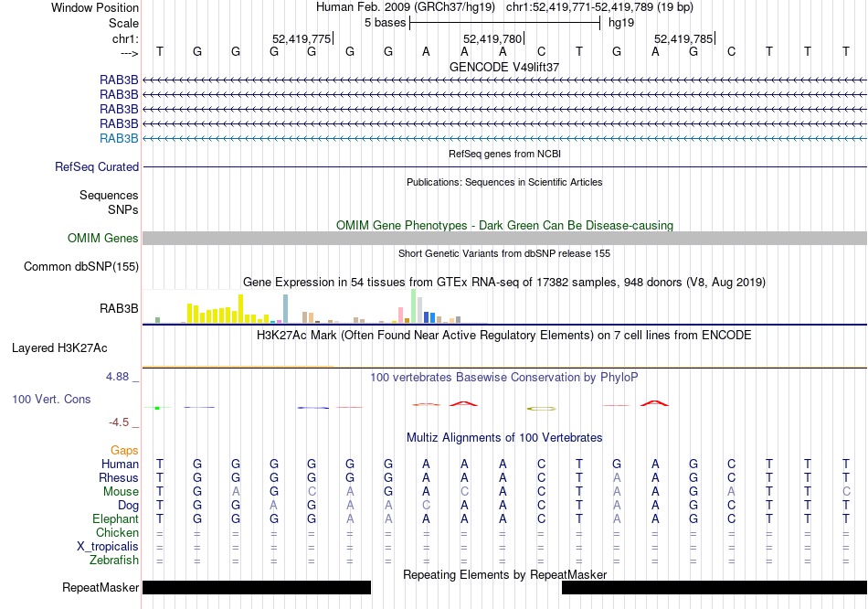The image size is (868, 609).
Task: Click the small green PhyloP mark
Action: tap(157, 408)
